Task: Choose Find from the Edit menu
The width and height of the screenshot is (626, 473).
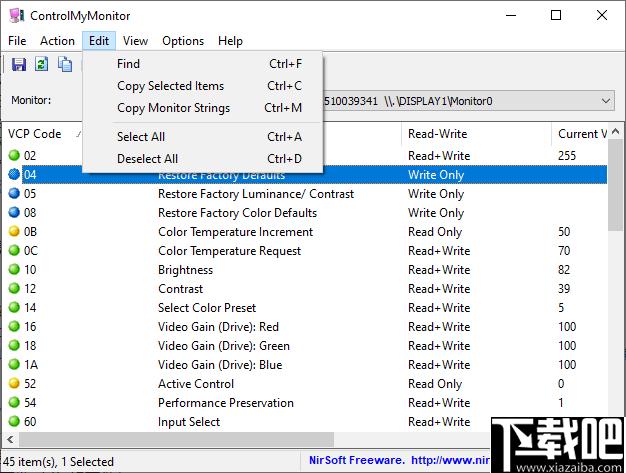Action: (x=202, y=64)
